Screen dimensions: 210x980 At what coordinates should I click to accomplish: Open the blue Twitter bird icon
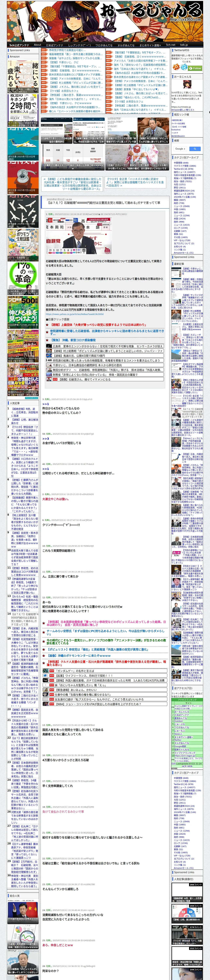(x=184, y=67)
